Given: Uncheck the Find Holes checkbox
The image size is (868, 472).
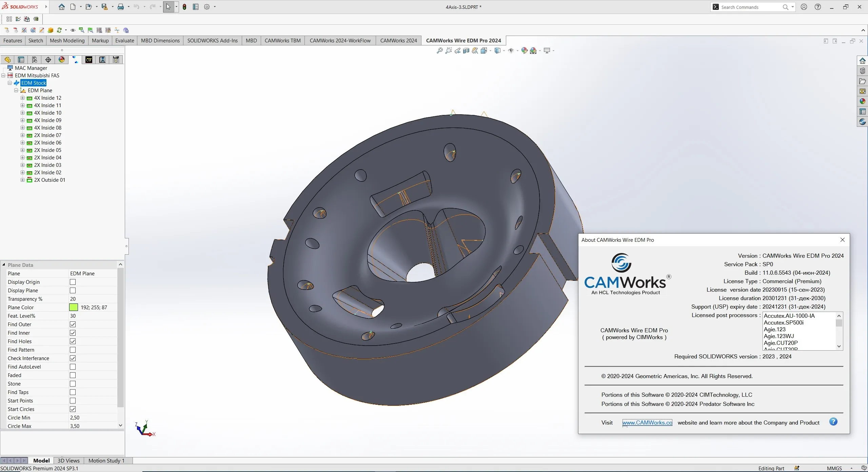Looking at the screenshot, I should click(x=73, y=341).
